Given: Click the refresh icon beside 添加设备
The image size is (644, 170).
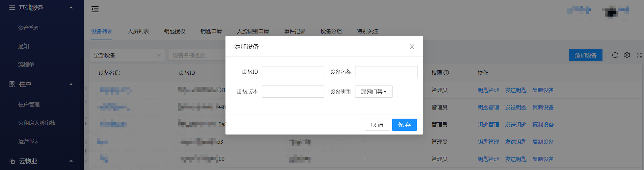Looking at the screenshot, I should [x=615, y=55].
